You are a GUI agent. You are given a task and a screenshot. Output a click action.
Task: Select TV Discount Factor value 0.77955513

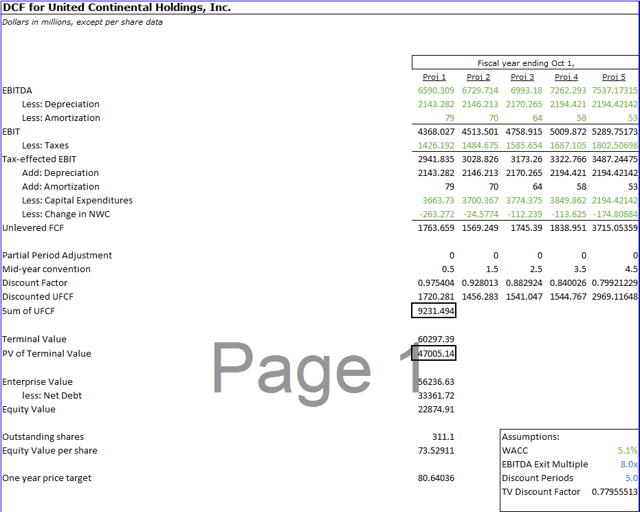[x=614, y=492]
